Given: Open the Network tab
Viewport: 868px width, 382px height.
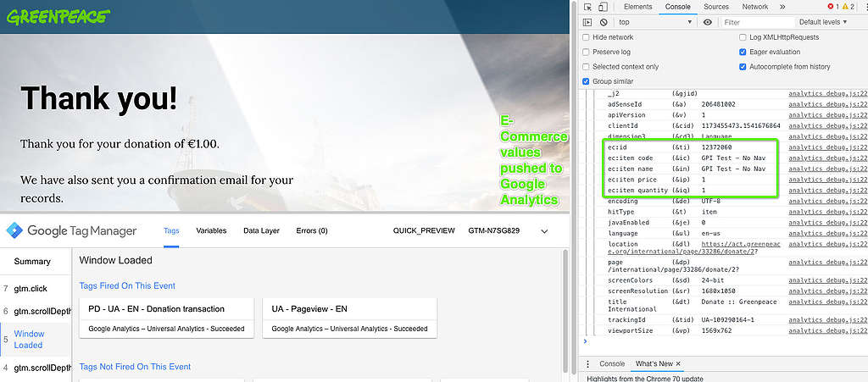Looking at the screenshot, I should click(x=755, y=7).
